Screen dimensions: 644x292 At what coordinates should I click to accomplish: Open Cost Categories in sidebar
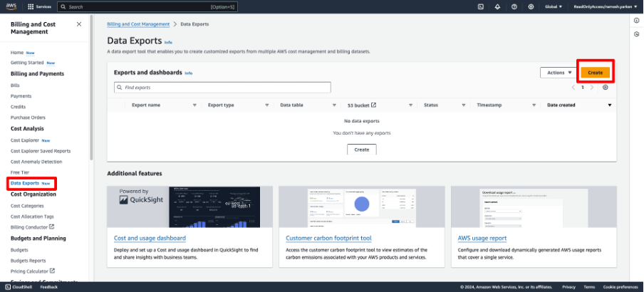click(x=27, y=206)
